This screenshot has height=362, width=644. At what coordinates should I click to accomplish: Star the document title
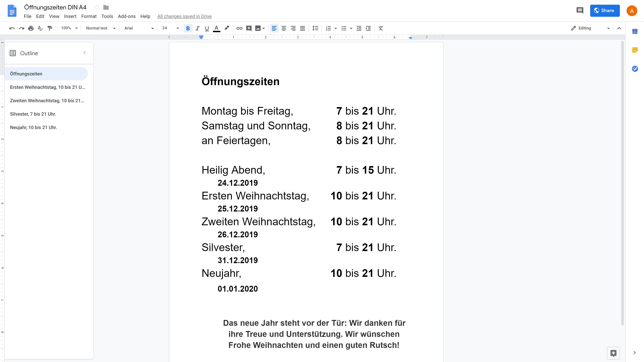coord(96,7)
